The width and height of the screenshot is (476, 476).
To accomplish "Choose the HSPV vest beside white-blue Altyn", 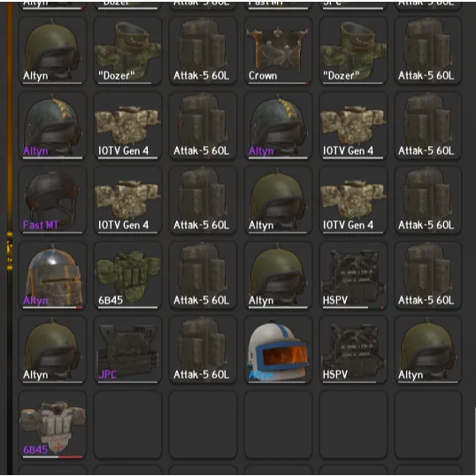I will click(x=353, y=349).
